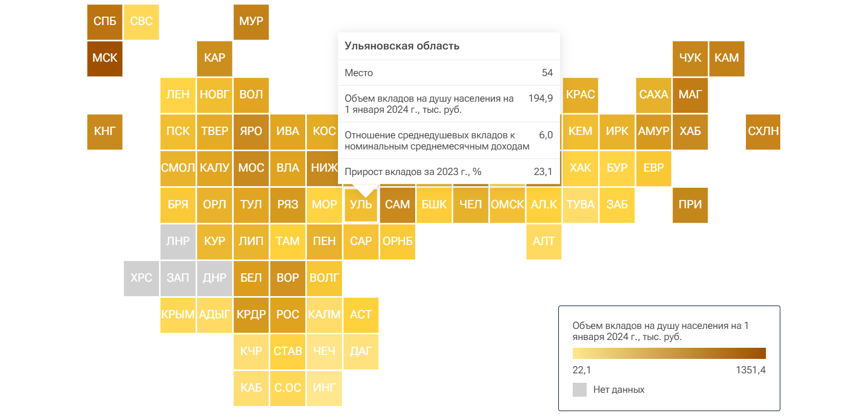Click the ВОР region tile

tap(287, 278)
